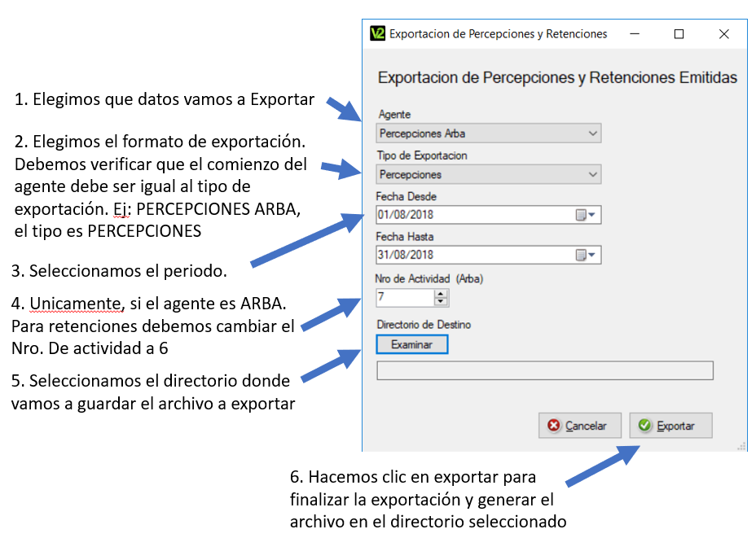Increase Nro de Actividad with up arrow
The width and height of the screenshot is (756, 538).
point(440,294)
